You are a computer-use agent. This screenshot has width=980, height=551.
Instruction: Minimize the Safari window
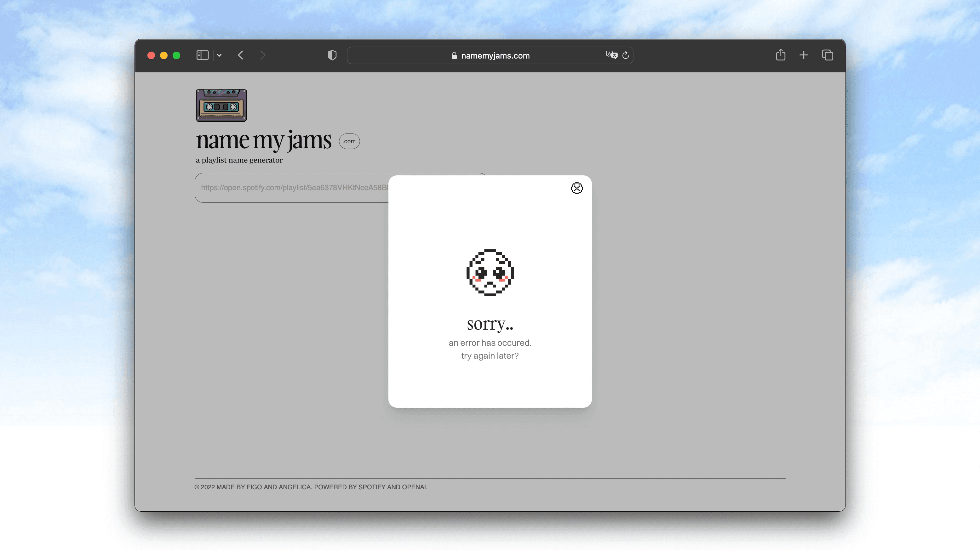coord(163,55)
